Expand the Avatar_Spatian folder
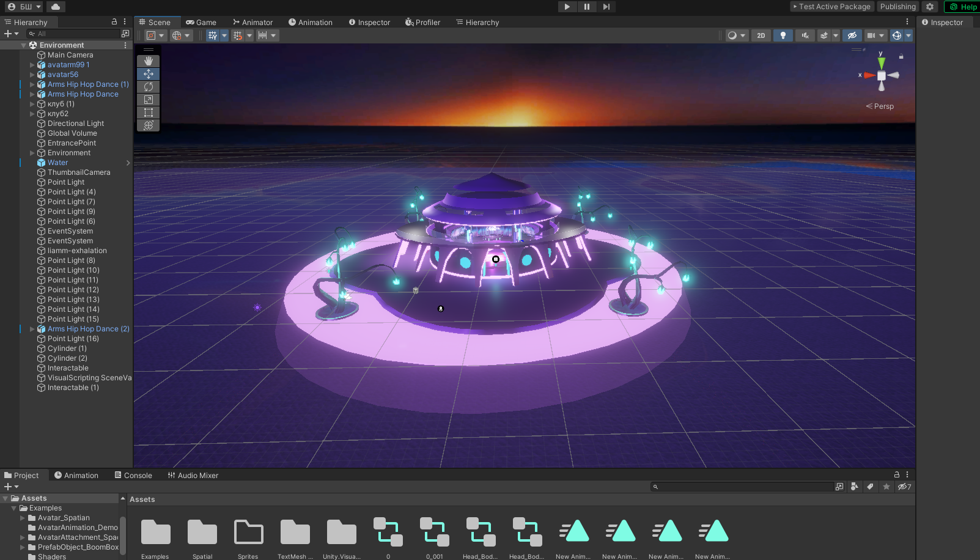The image size is (980, 560). coord(23,518)
